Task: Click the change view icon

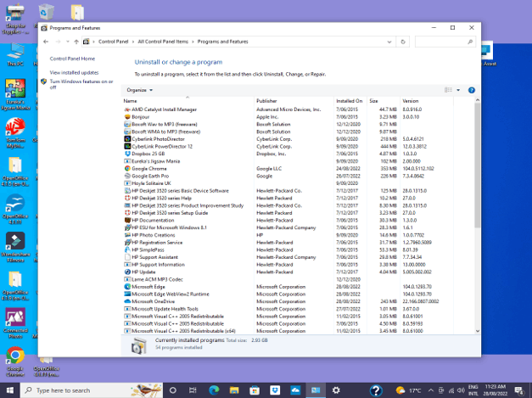Action: click(x=448, y=90)
